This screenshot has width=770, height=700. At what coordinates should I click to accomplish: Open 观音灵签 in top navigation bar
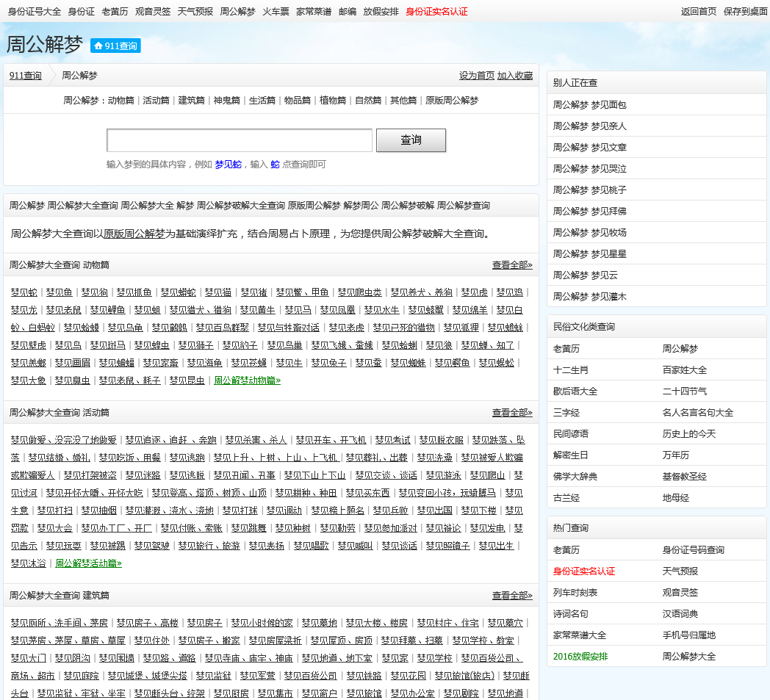[x=153, y=11]
